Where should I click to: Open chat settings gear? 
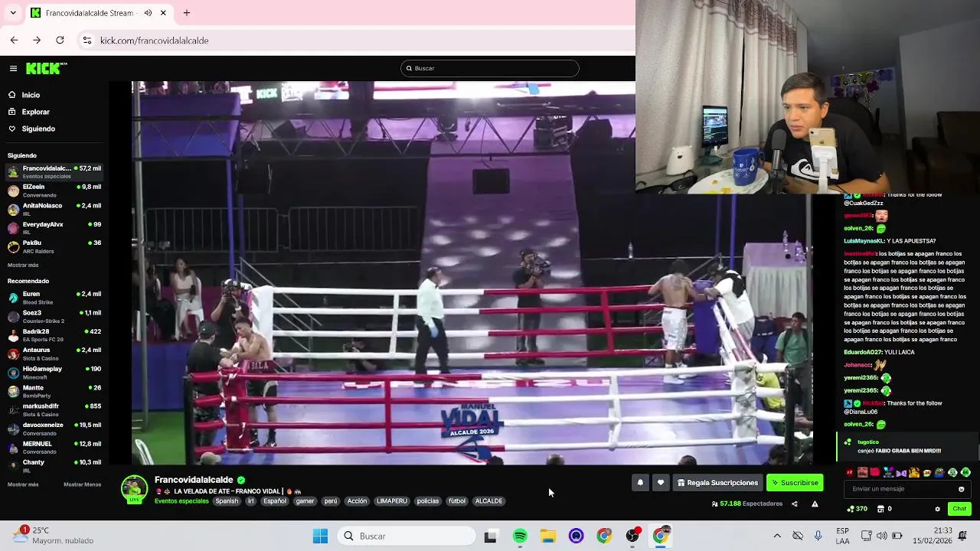coord(937,509)
